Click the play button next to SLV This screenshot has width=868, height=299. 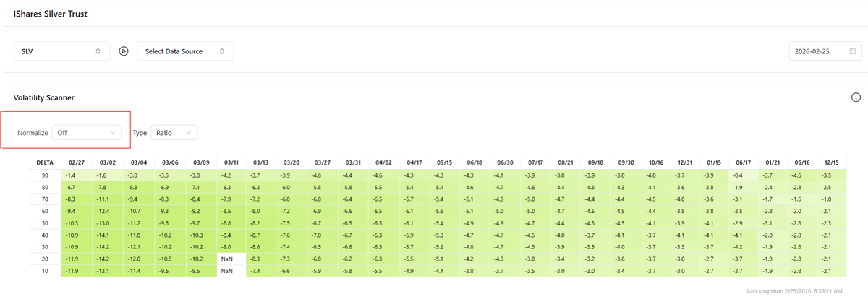point(124,51)
